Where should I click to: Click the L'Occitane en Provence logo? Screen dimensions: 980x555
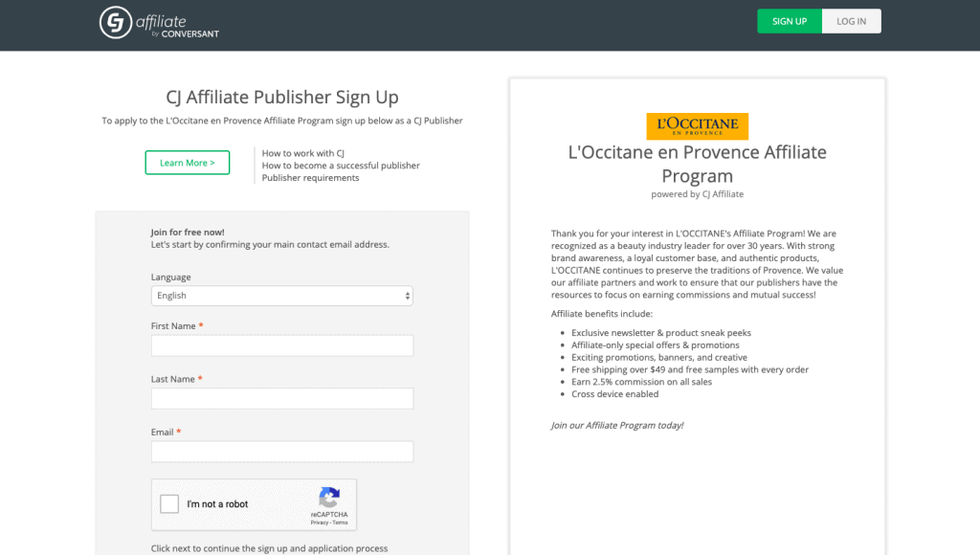click(x=697, y=126)
